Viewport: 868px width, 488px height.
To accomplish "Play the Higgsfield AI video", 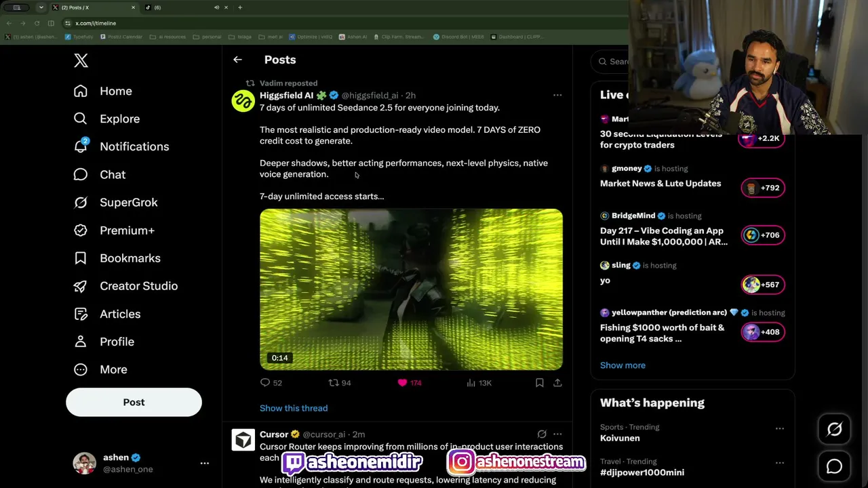I will click(x=411, y=289).
